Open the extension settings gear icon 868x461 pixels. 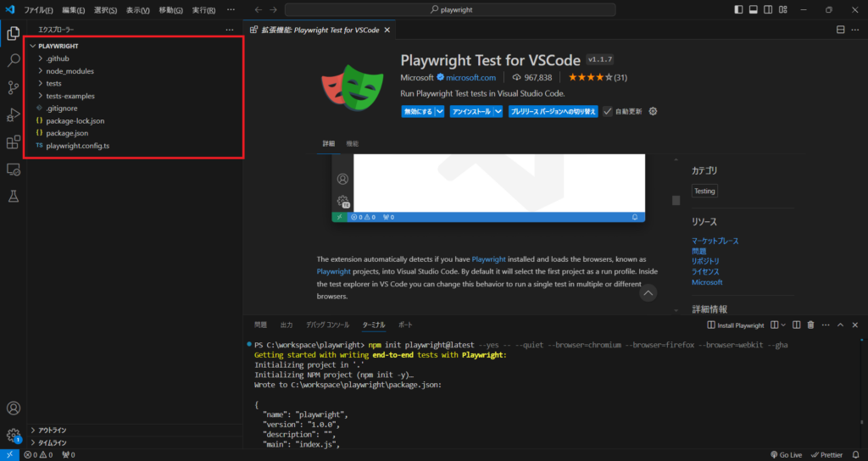[653, 111]
